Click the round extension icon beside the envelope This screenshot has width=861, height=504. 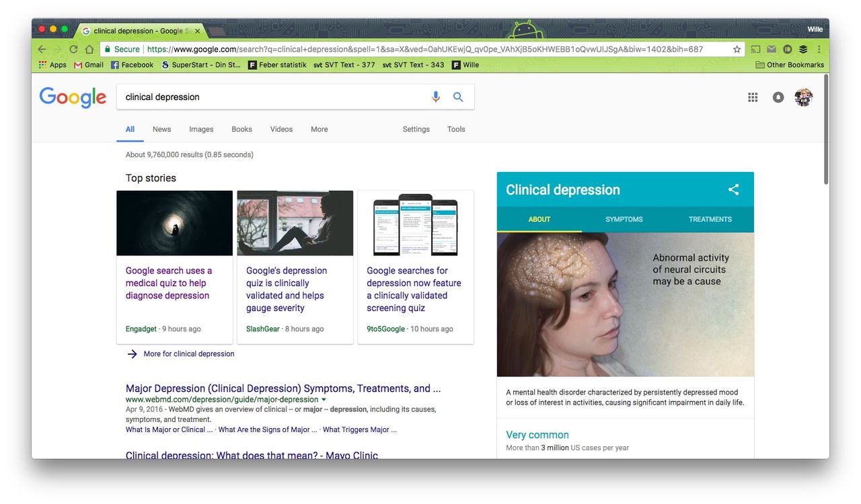coord(787,49)
